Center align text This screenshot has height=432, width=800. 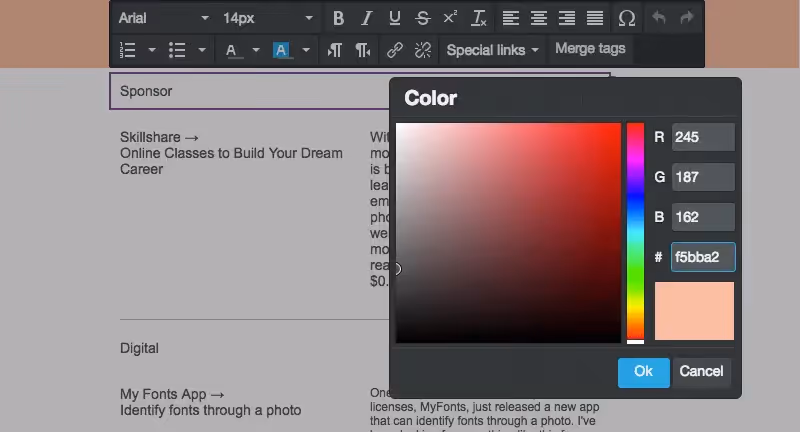539,18
